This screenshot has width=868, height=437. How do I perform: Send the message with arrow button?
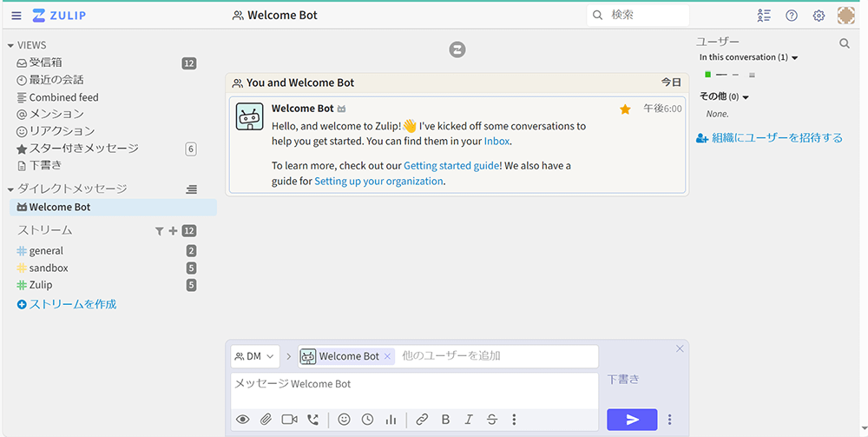(x=632, y=420)
